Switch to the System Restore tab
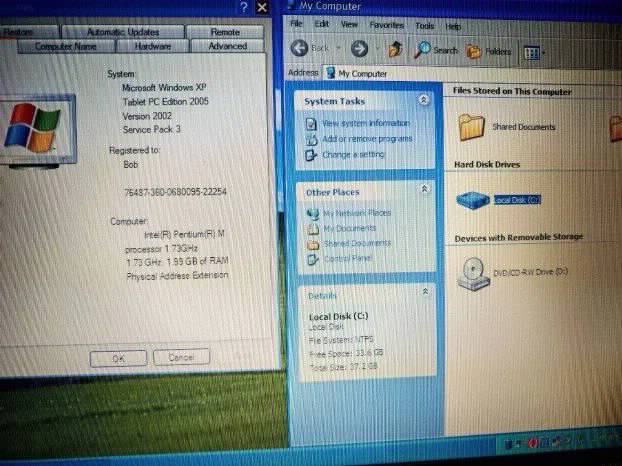The width and height of the screenshot is (622, 466). (x=28, y=32)
